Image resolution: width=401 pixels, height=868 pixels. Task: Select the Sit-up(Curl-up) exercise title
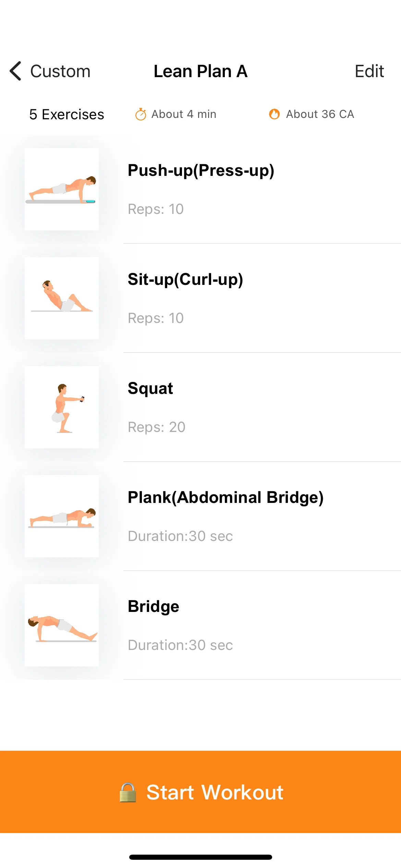click(185, 279)
